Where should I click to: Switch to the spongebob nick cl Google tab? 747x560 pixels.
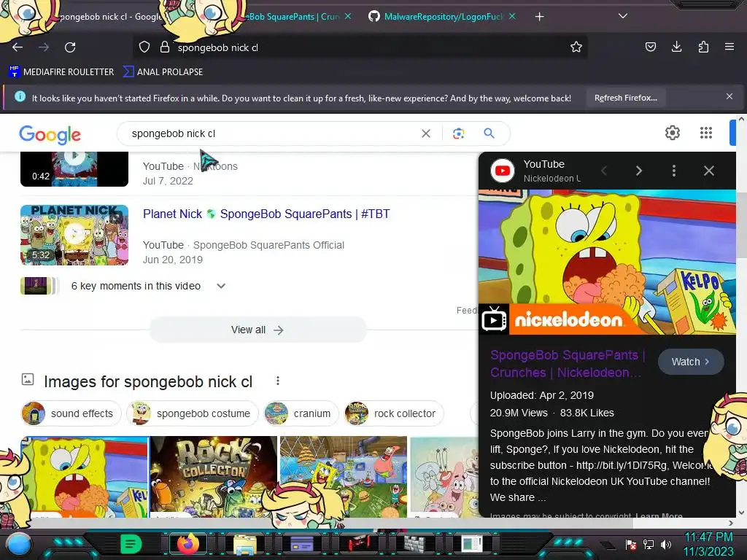click(x=109, y=17)
